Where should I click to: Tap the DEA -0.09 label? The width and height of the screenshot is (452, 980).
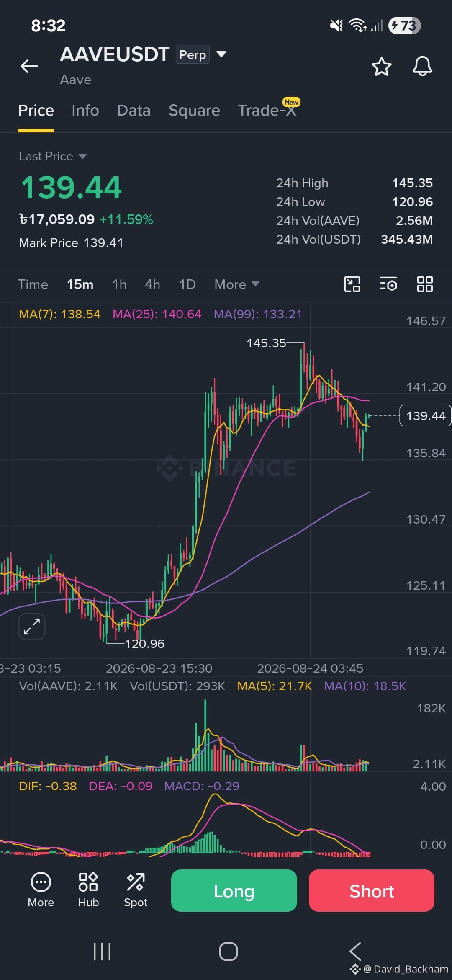121,786
